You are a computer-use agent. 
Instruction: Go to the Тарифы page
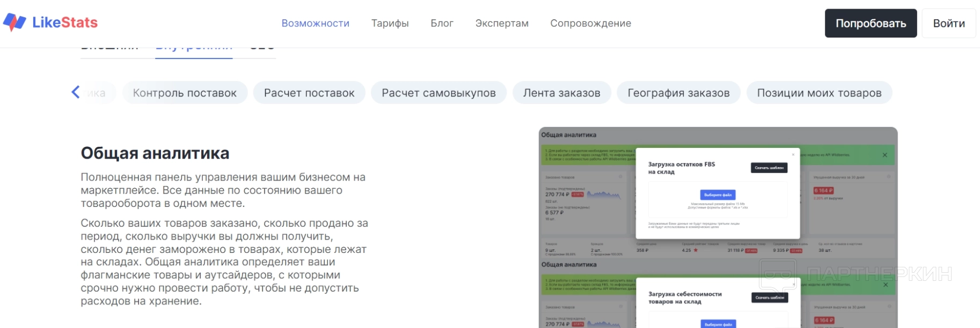[x=390, y=24]
